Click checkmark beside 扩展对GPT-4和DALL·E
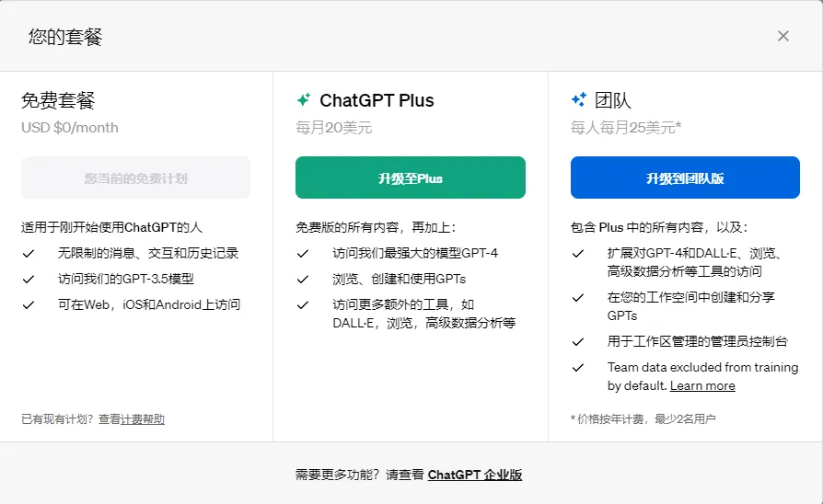Viewport: 823px width, 504px height. (x=578, y=254)
